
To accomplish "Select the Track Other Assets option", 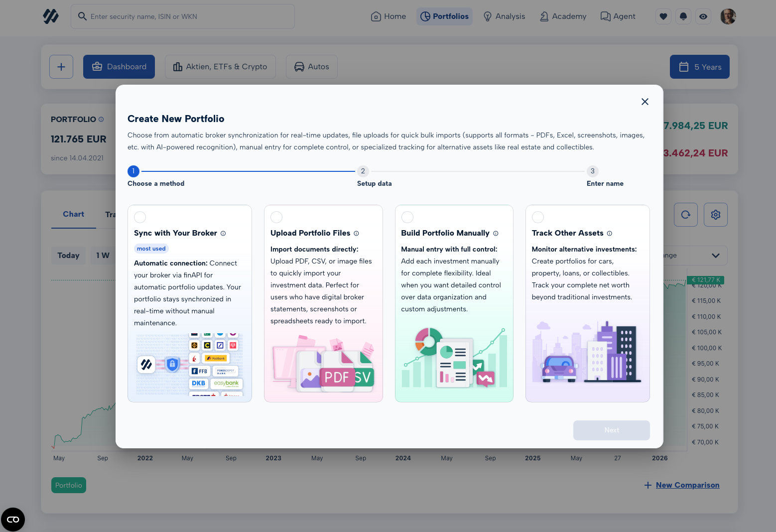I will [x=538, y=217].
